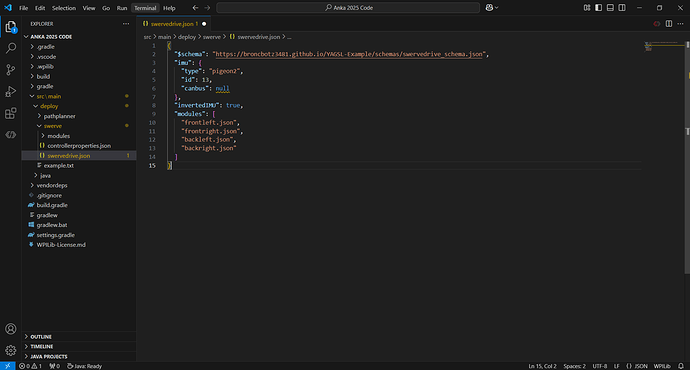Expand the .wpilib folder
The width and height of the screenshot is (690, 370).
tap(45, 66)
